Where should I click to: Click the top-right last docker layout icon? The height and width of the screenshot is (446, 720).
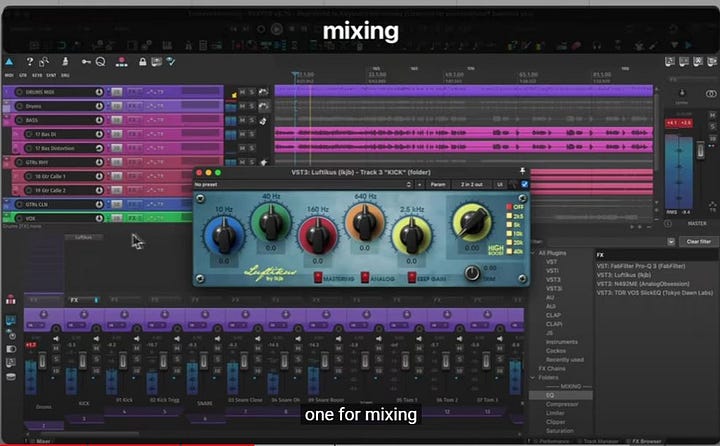pos(712,62)
